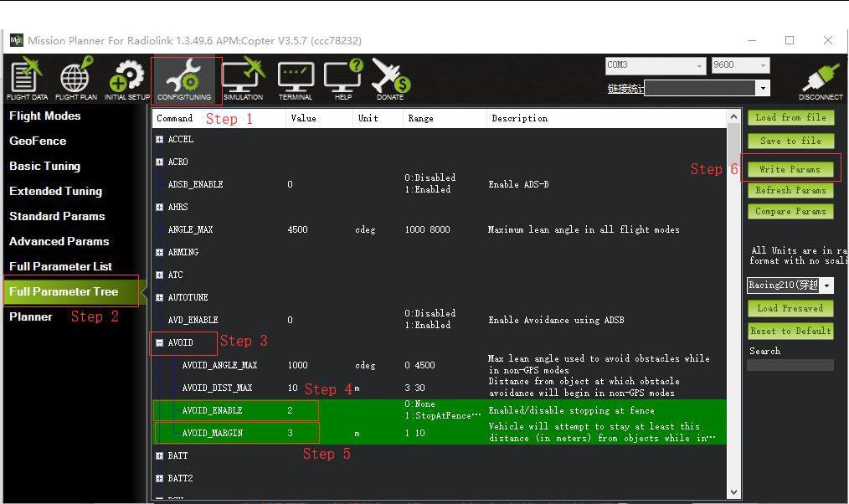
Task: Click ANGLE_MAX value 4500
Action: [x=298, y=229]
